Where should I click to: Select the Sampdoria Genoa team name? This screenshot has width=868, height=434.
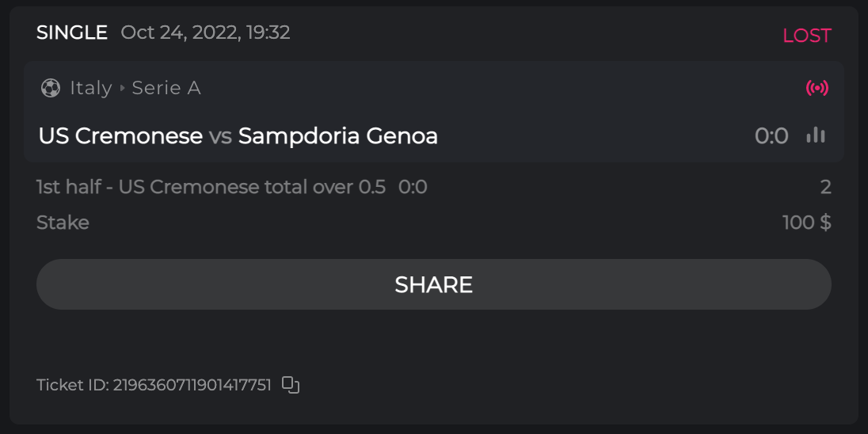point(338,136)
